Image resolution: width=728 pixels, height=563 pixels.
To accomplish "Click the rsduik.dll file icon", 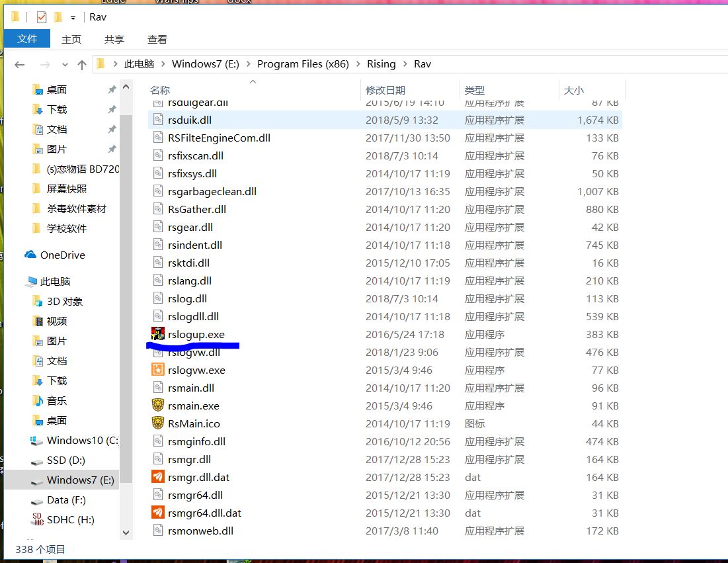I will pos(158,120).
